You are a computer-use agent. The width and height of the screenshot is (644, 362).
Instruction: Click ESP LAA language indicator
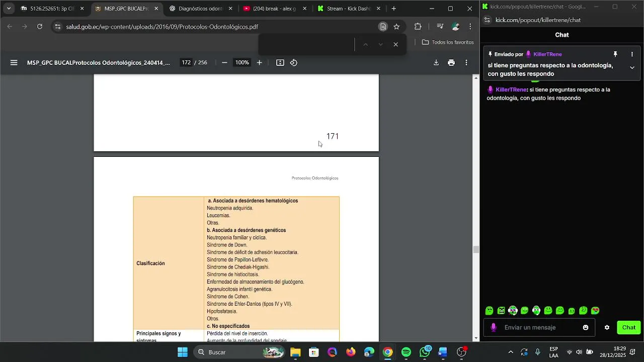[x=553, y=352]
